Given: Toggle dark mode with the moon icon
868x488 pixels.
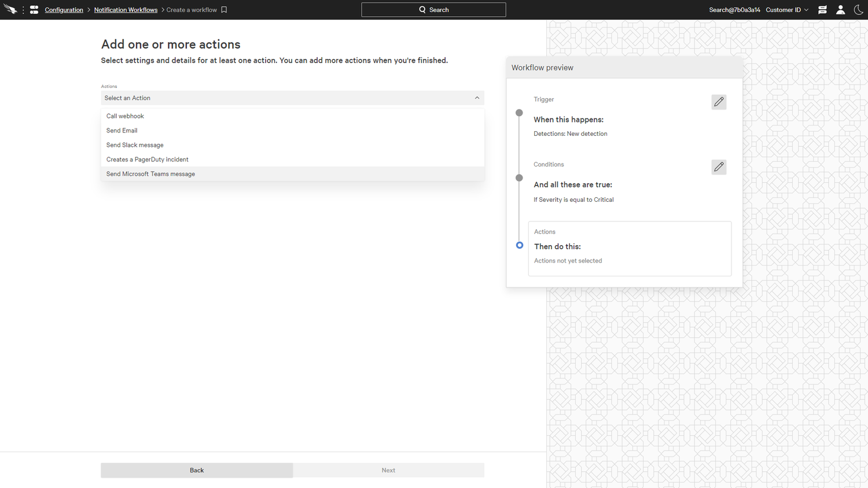Looking at the screenshot, I should [858, 10].
